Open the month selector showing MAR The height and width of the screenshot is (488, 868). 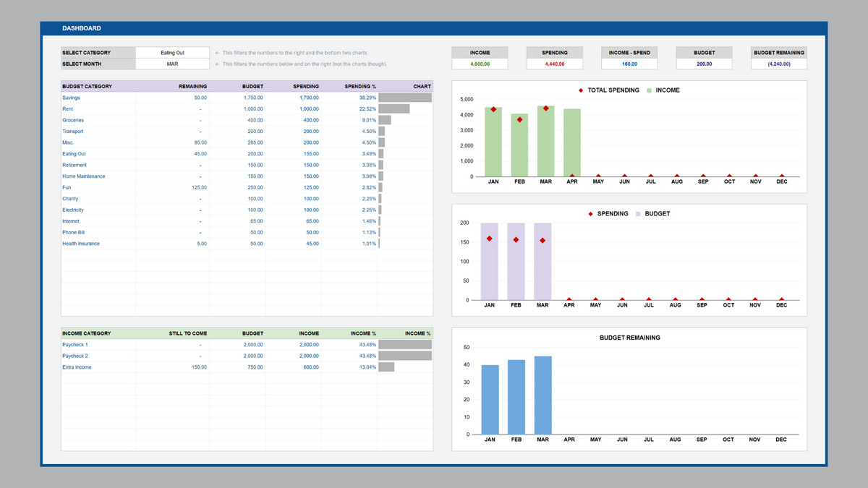coord(172,64)
